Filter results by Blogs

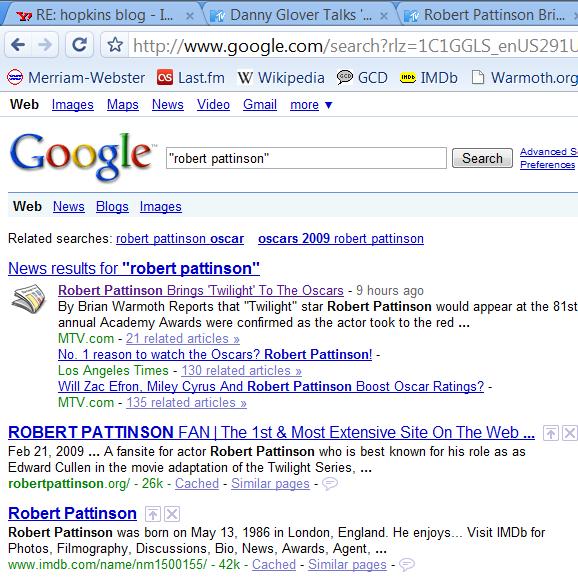tap(112, 206)
